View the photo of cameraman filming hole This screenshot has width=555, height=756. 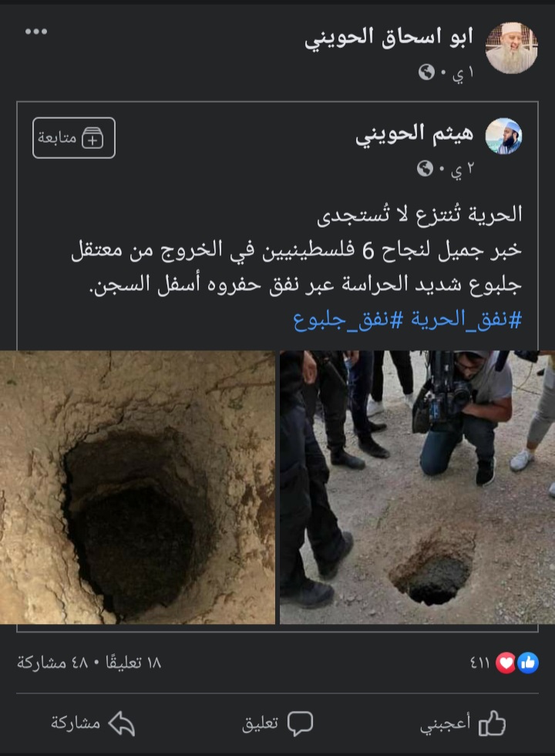click(417, 488)
